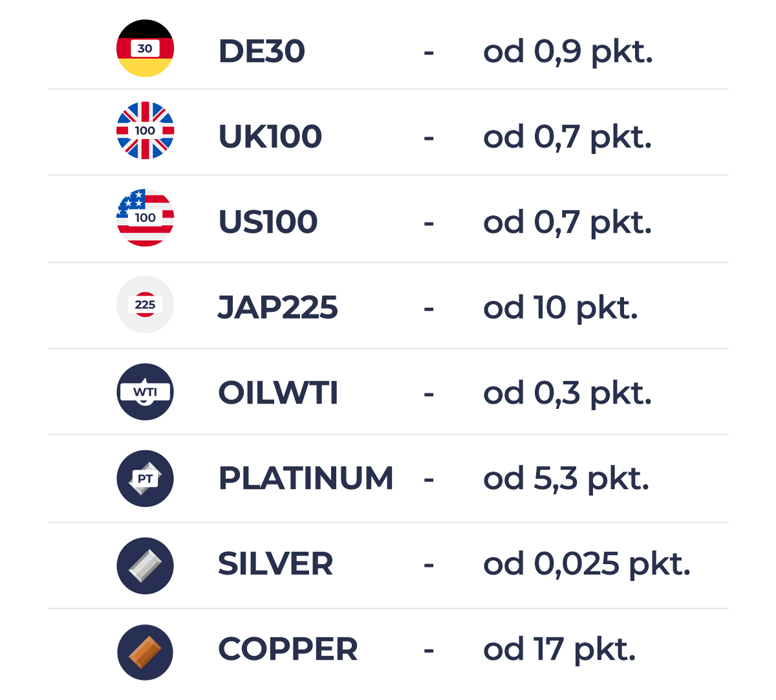Screen dimensions: 776x700
Task: Choose the OILWTI instrument label
Action: pyautogui.click(x=278, y=393)
